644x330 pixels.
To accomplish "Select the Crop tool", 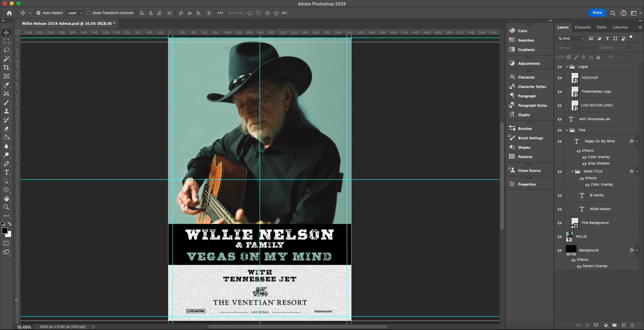I will pyautogui.click(x=6, y=67).
